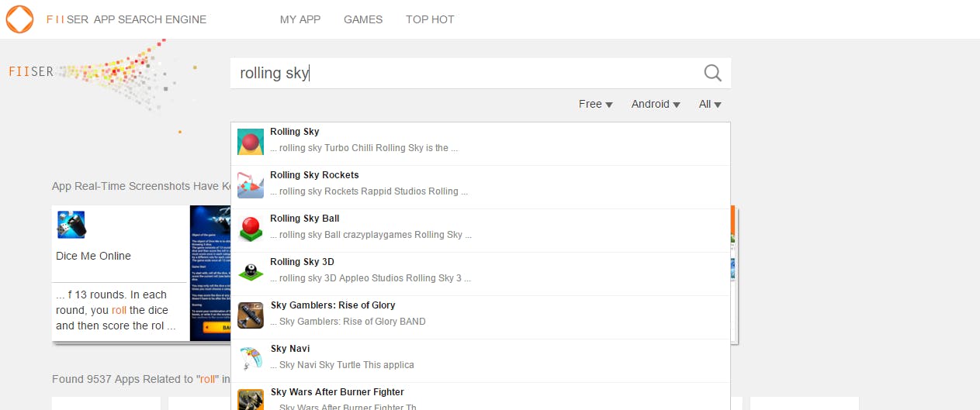The width and height of the screenshot is (980, 410).
Task: Open the Free price filter dropdown
Action: click(596, 104)
